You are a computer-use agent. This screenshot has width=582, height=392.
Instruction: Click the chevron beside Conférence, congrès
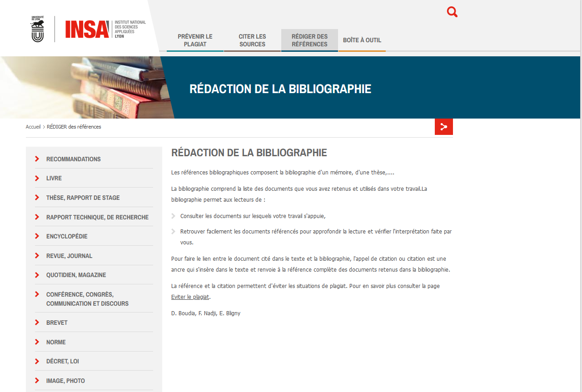point(37,294)
